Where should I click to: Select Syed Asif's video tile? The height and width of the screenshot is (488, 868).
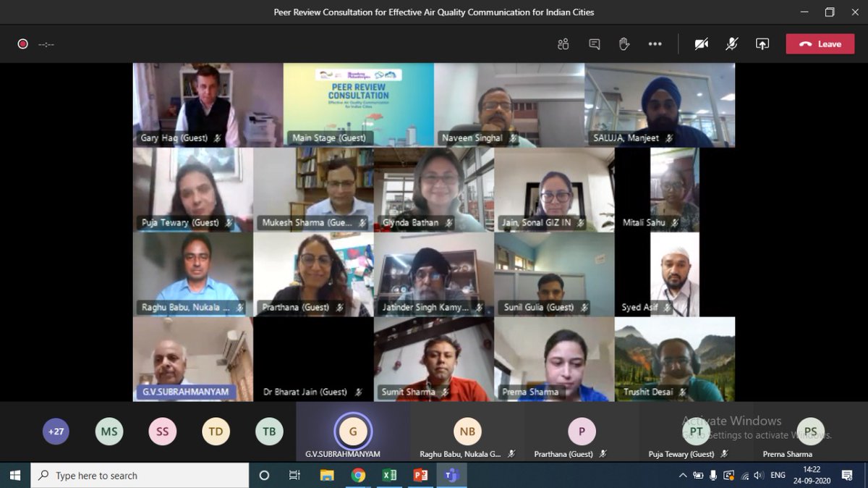click(675, 274)
